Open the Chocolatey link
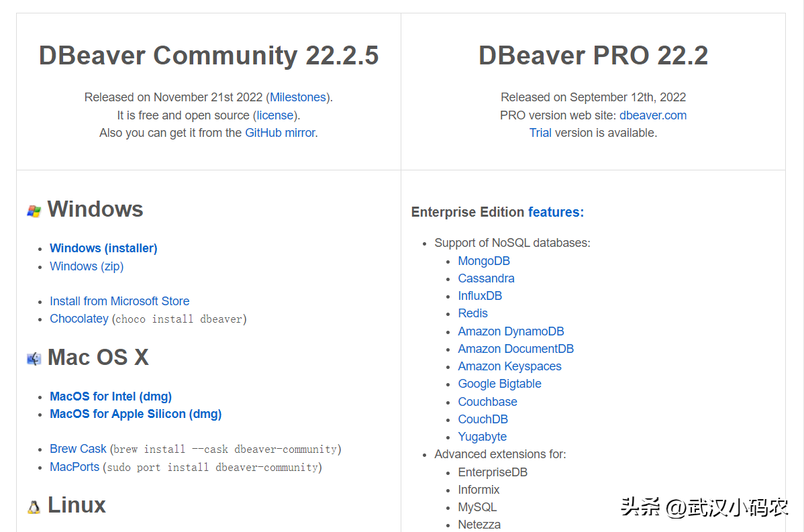The image size is (804, 532). [79, 319]
